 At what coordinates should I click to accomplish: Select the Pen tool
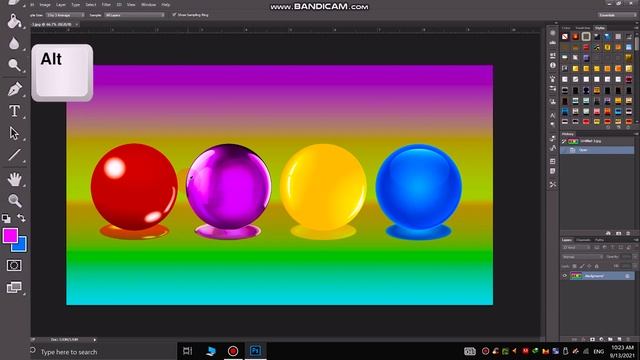click(x=14, y=89)
